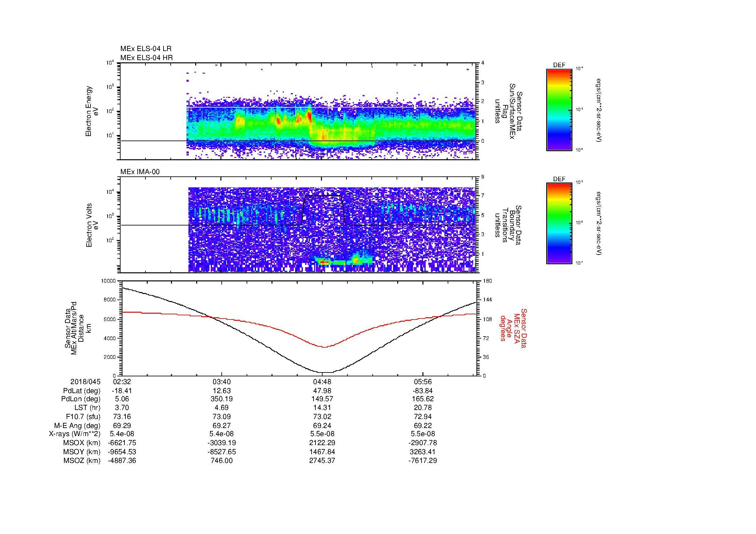
Task: Click the altitude and SZA line plot
Action: 300,328
